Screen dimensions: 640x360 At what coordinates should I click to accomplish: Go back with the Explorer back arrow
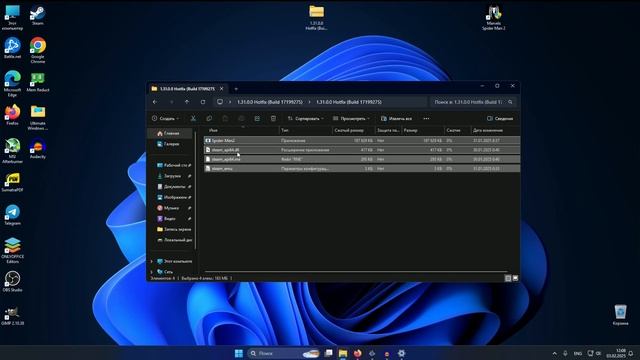155,102
